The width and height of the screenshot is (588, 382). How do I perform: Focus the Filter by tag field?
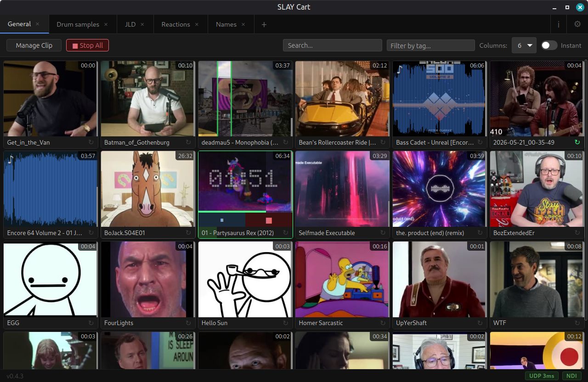point(431,45)
